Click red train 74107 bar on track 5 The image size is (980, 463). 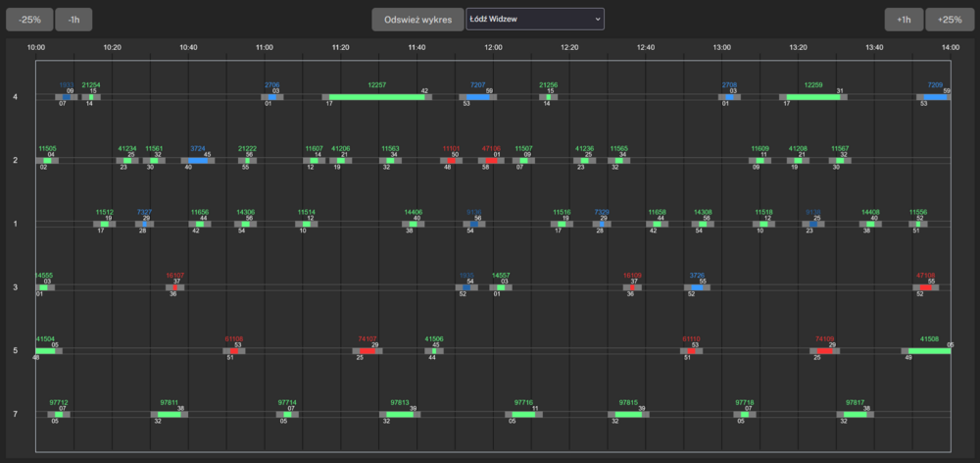coord(367,350)
